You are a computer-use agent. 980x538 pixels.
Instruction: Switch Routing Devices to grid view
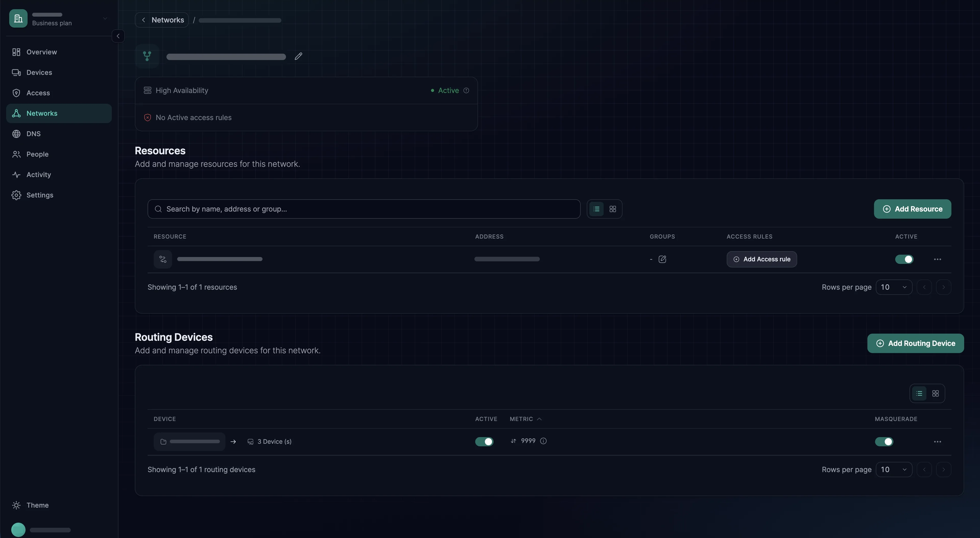click(x=936, y=393)
